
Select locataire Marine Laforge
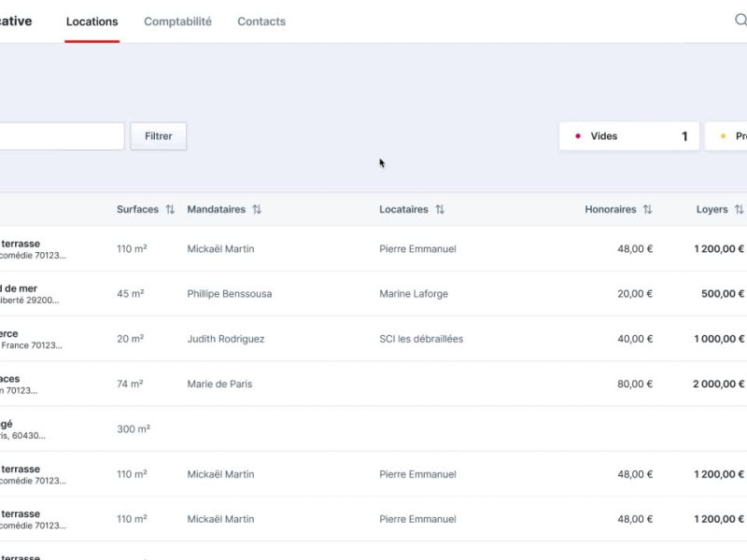[414, 294]
